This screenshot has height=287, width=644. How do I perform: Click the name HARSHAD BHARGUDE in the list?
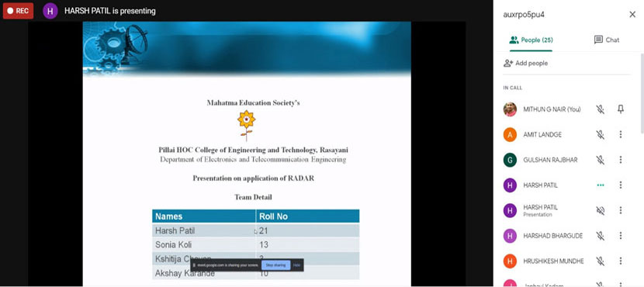[552, 236]
